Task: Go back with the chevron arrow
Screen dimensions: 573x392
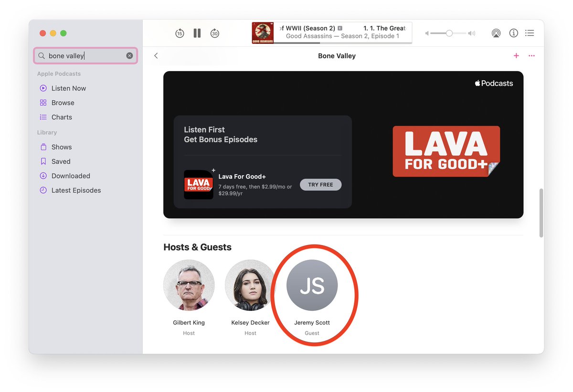Action: [x=156, y=56]
